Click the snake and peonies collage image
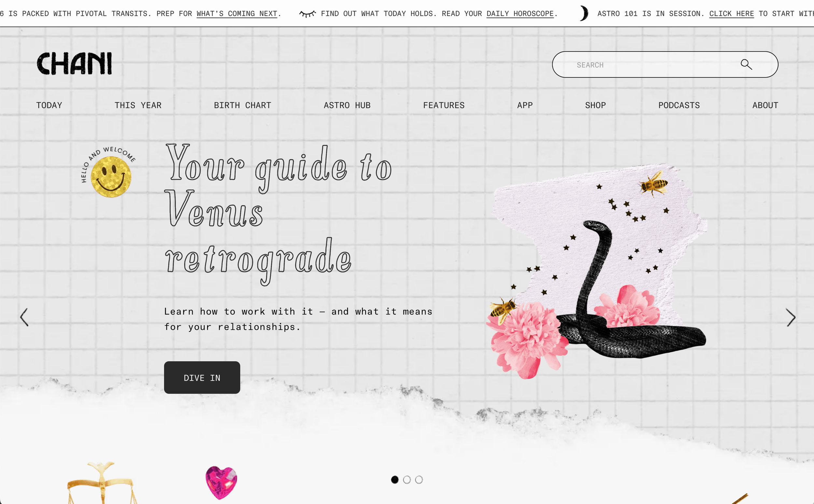This screenshot has height=504, width=814. [x=597, y=271]
